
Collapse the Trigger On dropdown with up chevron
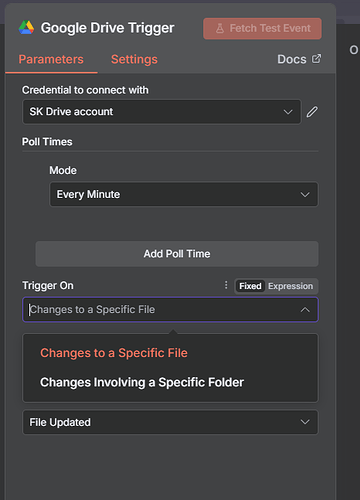(305, 310)
